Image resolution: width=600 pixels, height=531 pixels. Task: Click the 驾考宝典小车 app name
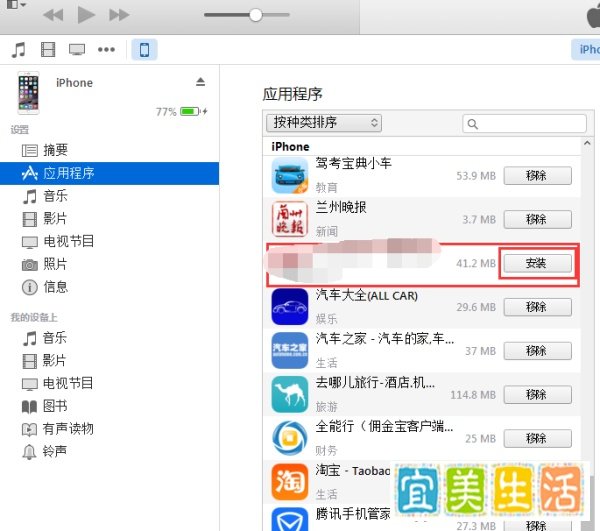point(353,164)
